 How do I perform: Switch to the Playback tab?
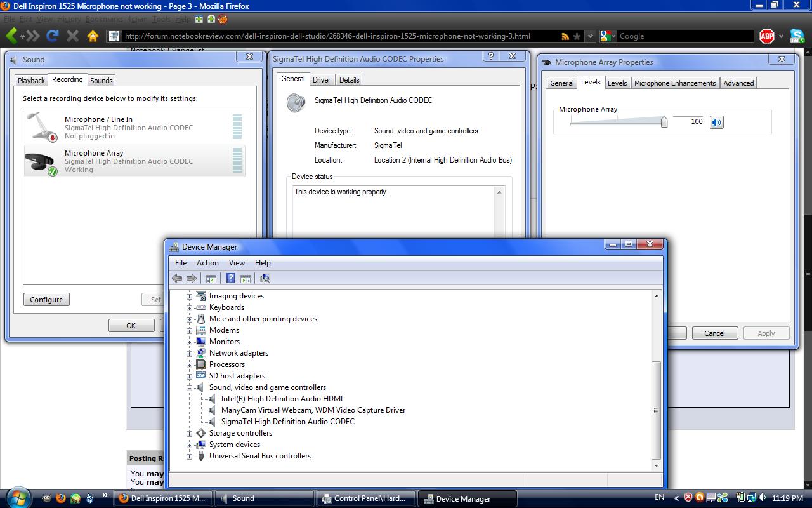[31, 81]
